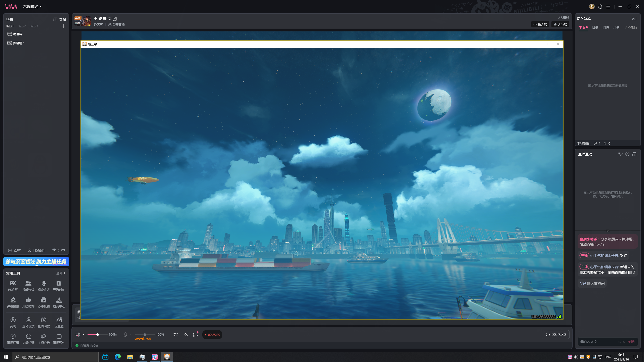Click the microphone volume slider
This screenshot has width=644, height=362.
(145, 335)
